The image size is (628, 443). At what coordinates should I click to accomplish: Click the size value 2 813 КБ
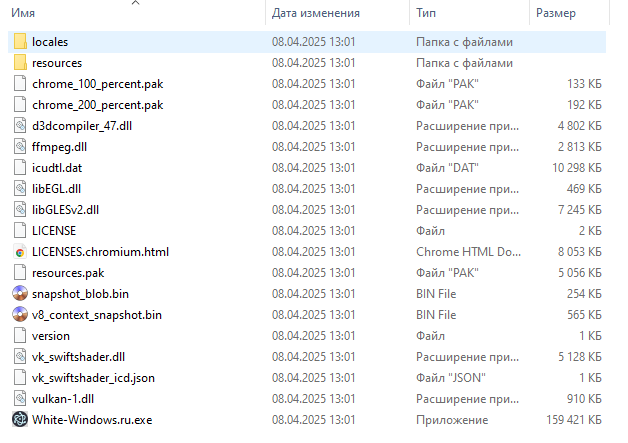pos(580,147)
